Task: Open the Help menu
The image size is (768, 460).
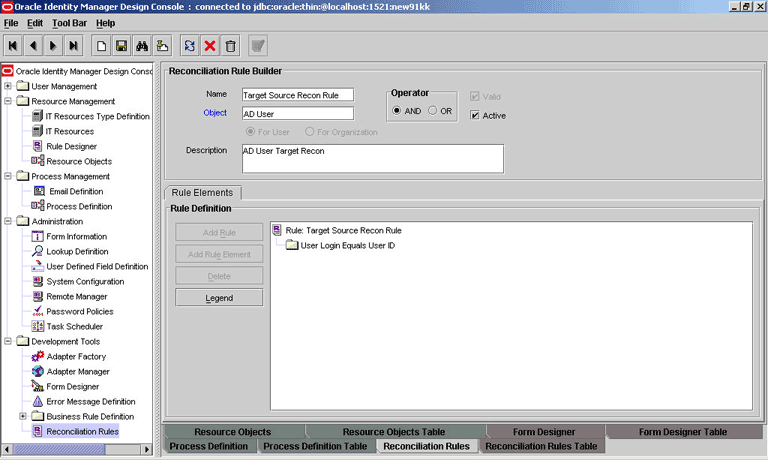Action: 105,23
